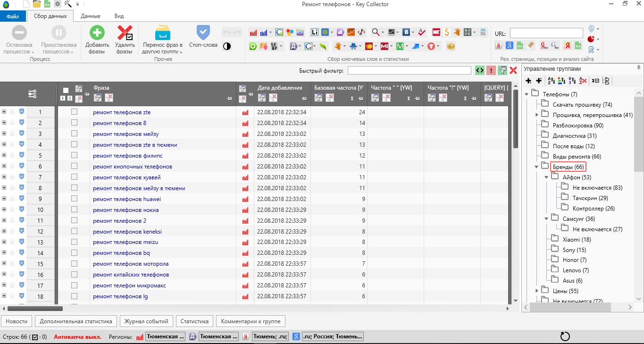Click the half-black contrast circle icon
Image resolution: width=644 pixels, height=344 pixels.
(227, 46)
